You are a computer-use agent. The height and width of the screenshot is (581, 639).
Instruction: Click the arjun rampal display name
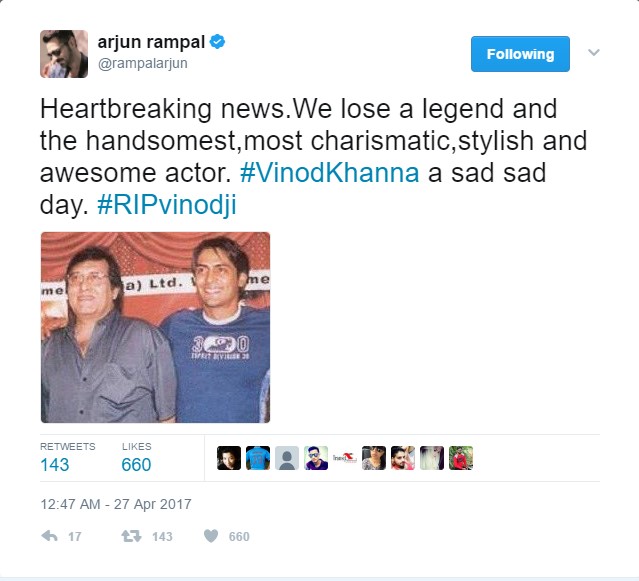point(151,42)
